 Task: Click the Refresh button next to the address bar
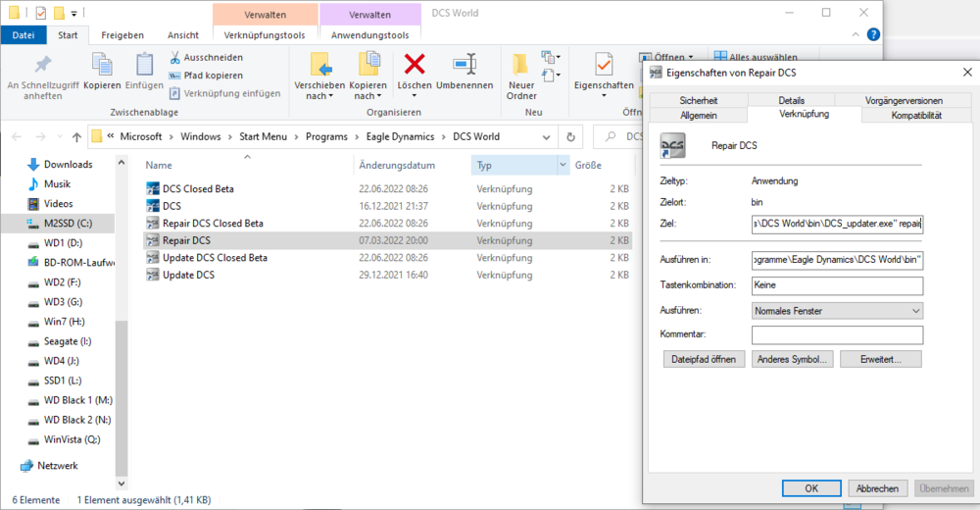570,137
